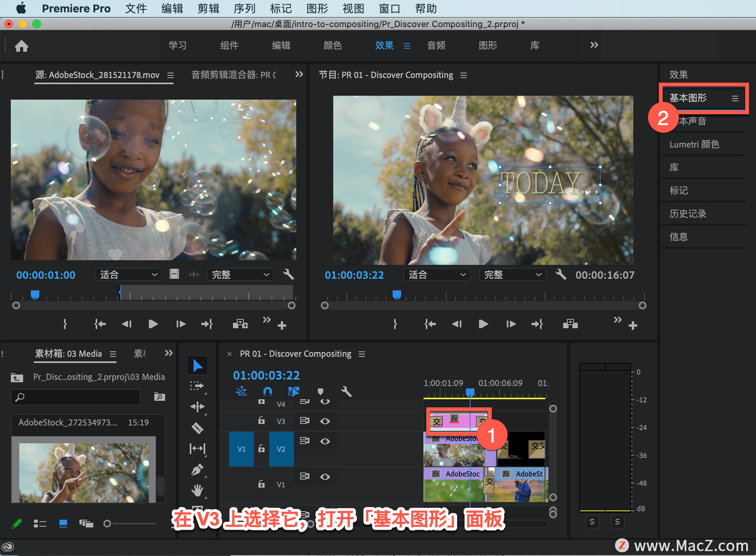Show hidden project panel tabs chevron
Screen dimensions: 756x556
(x=169, y=353)
